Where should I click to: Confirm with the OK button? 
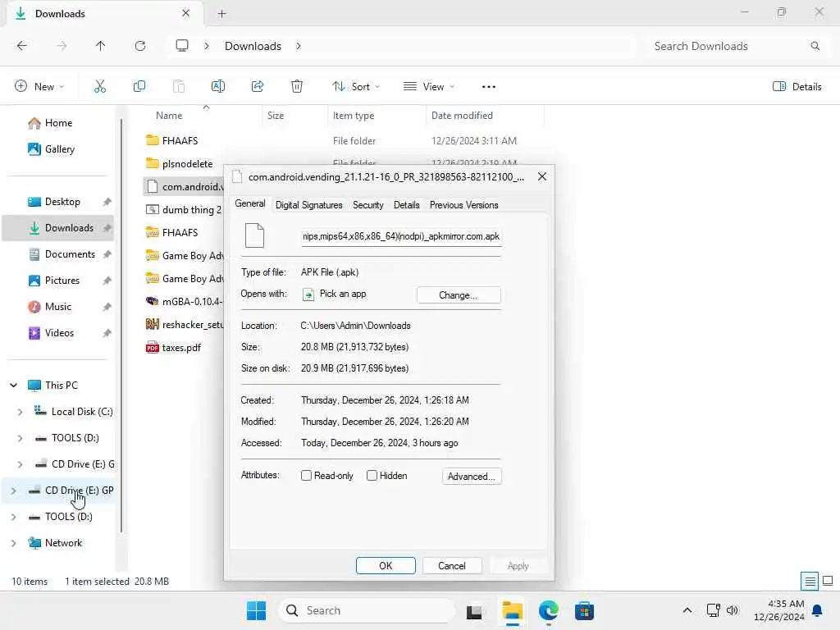point(386,566)
